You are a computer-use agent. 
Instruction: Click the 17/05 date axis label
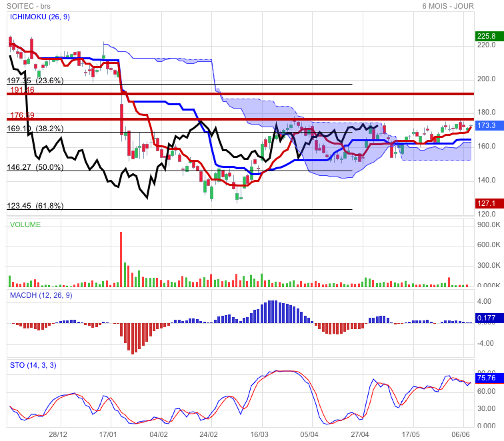point(411,434)
